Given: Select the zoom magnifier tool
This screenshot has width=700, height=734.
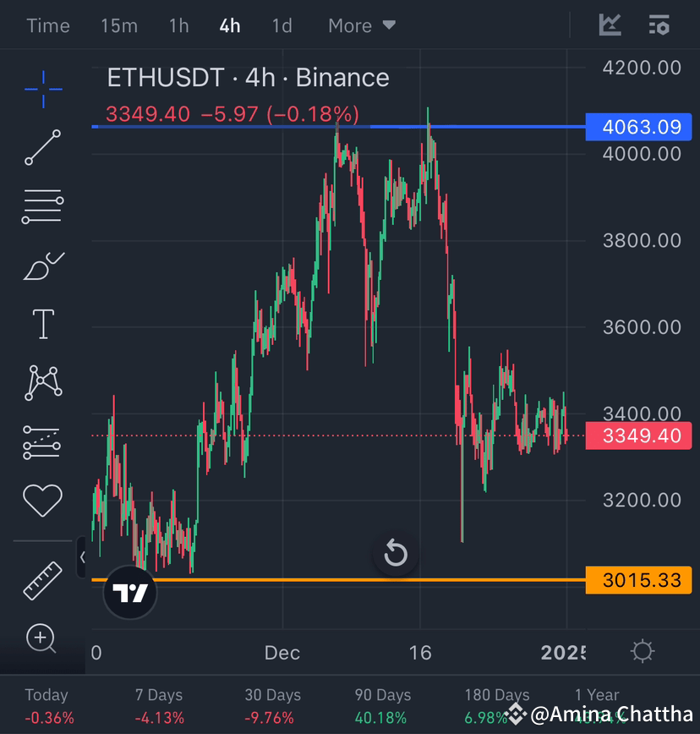Looking at the screenshot, I should point(42,639).
